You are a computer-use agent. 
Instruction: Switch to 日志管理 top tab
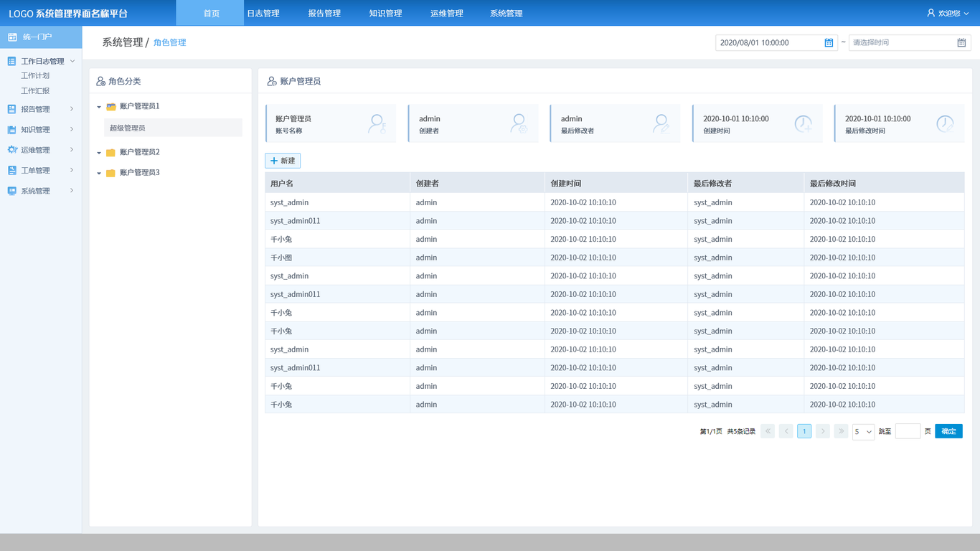click(263, 13)
